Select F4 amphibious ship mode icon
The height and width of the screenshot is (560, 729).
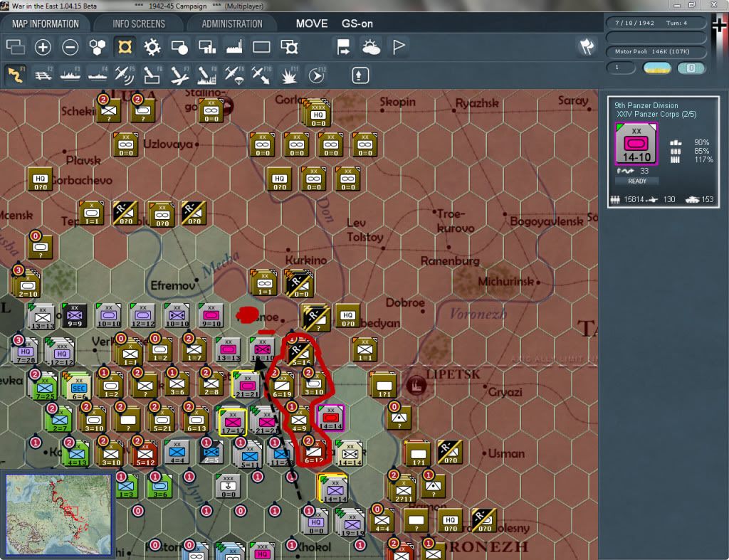98,75
